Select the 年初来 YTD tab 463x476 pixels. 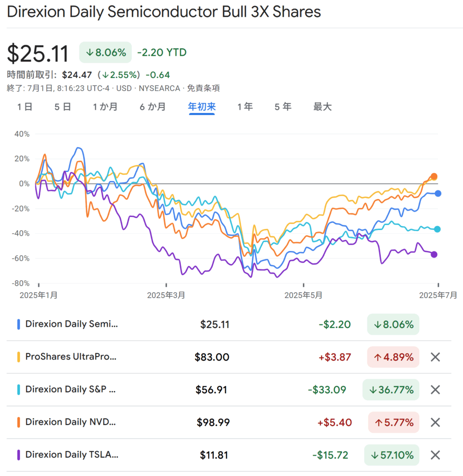pyautogui.click(x=202, y=107)
